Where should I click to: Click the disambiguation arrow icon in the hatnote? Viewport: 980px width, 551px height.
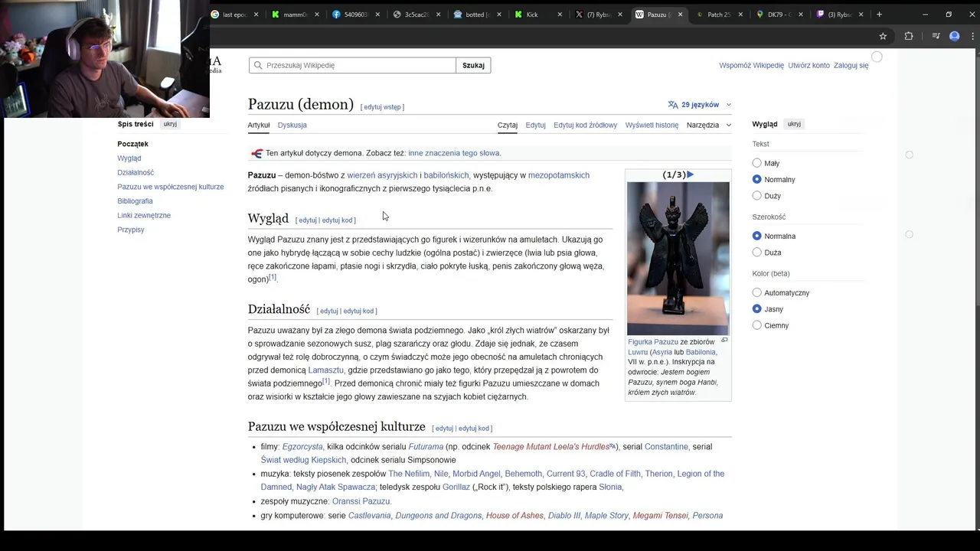256,154
